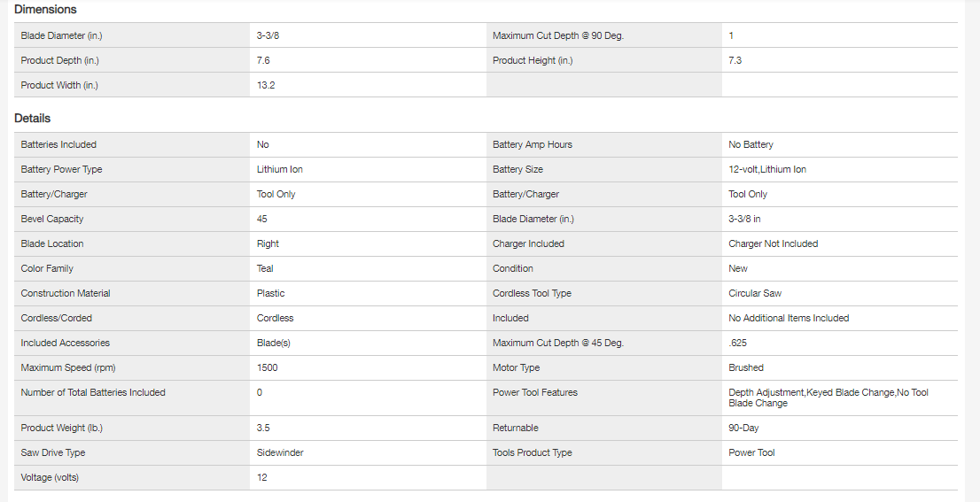Viewport: 980px width, 502px height.
Task: Select the Bevel Capacity label
Action: tap(52, 219)
